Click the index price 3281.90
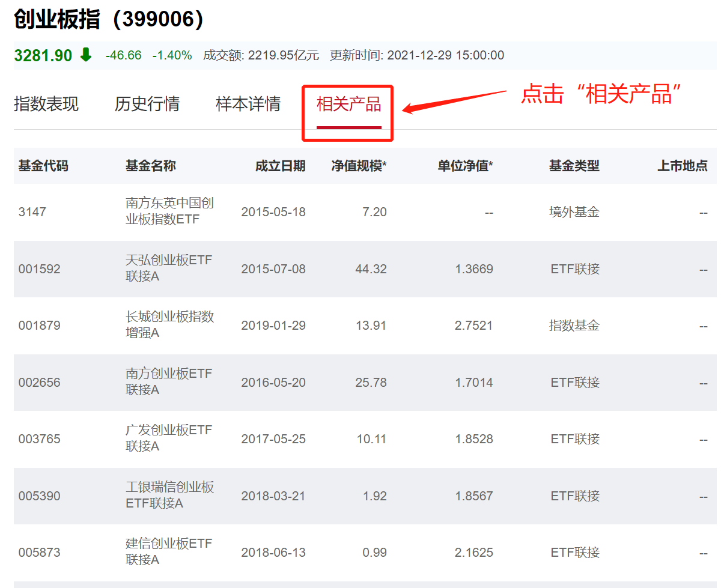The width and height of the screenshot is (724, 588). [43, 55]
